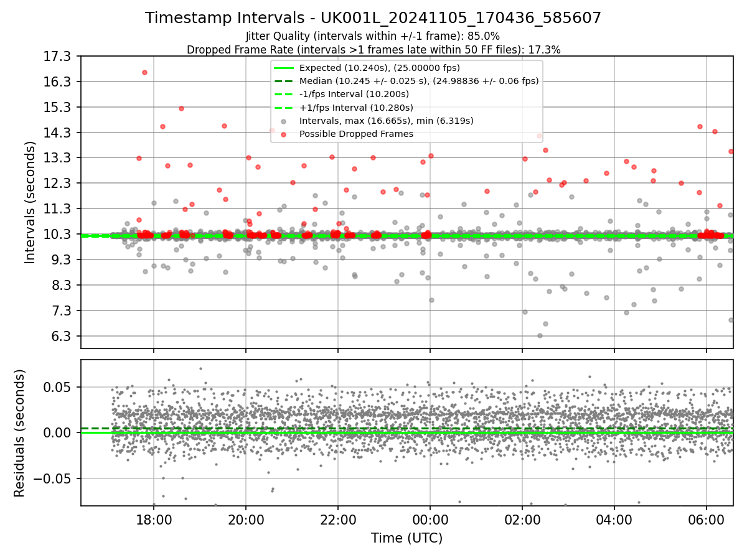
Task: Click the x-axis tick label "02:00"
Action: tap(522, 520)
